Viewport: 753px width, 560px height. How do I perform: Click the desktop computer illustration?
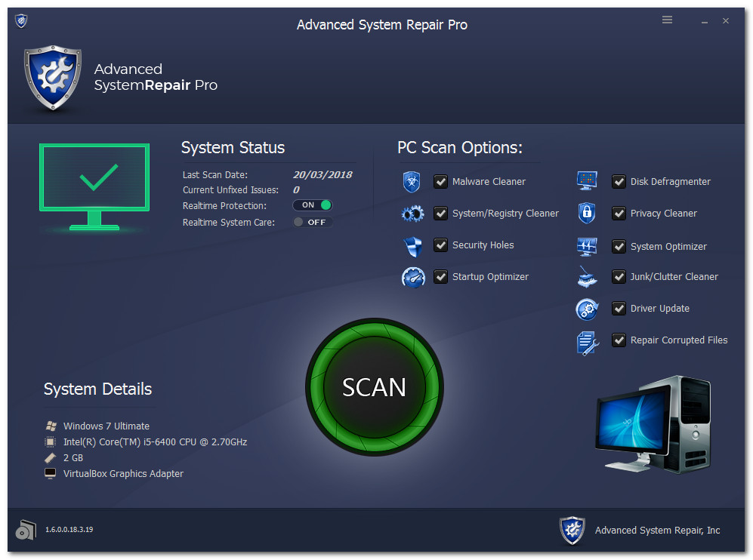tap(653, 424)
